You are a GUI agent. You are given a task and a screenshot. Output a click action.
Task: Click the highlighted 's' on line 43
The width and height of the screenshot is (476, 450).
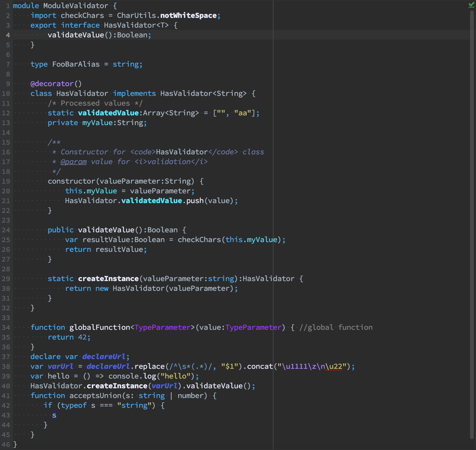pyautogui.click(x=54, y=415)
